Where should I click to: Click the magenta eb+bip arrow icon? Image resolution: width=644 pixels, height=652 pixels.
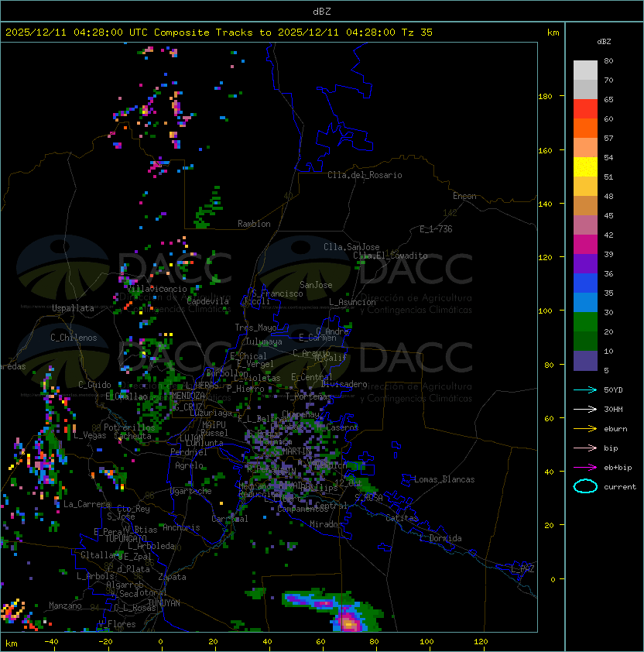(x=585, y=468)
